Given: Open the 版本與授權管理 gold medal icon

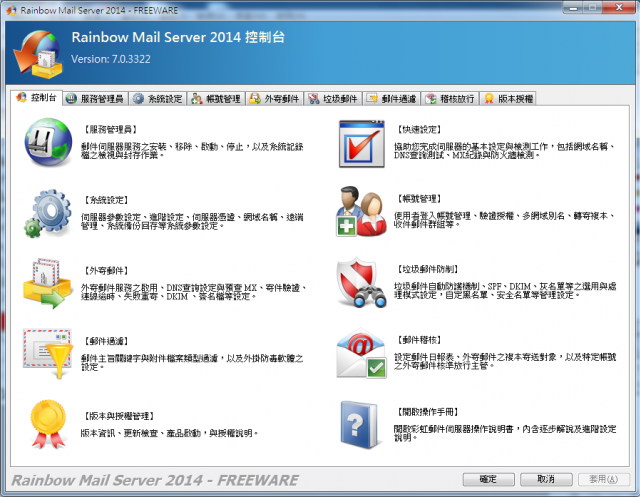Looking at the screenshot, I should click(x=48, y=424).
